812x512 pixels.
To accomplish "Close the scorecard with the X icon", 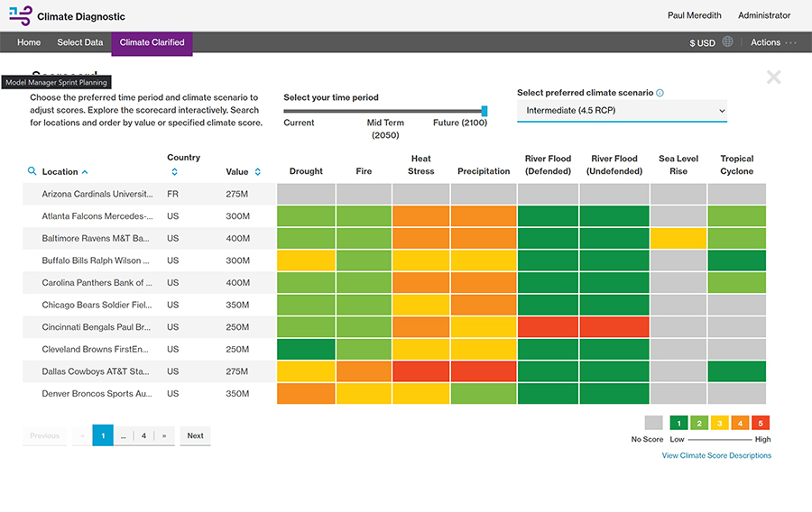I will [773, 78].
